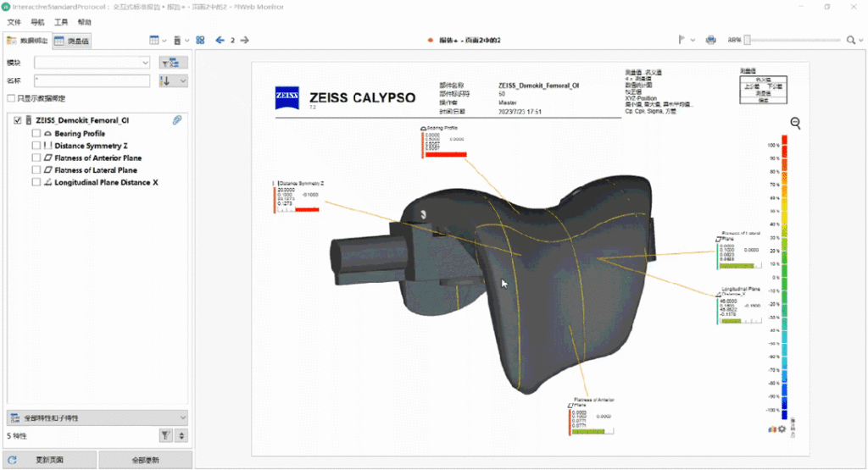Screen dimensions: 868x470
Task: Click the paperclip icon next to ZEISS_Demokit_Femoral_OI
Action: [x=177, y=121]
